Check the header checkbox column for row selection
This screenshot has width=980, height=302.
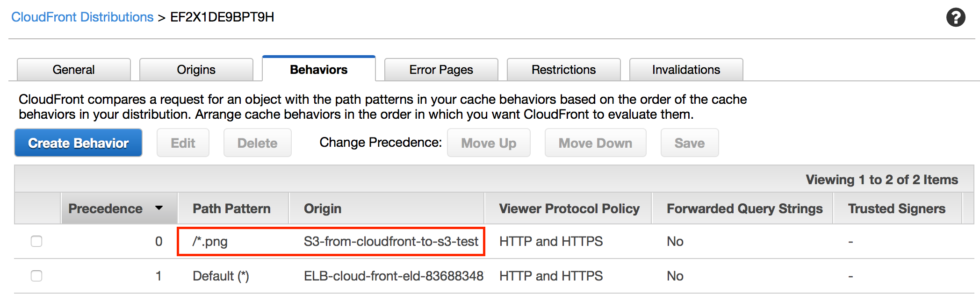36,208
